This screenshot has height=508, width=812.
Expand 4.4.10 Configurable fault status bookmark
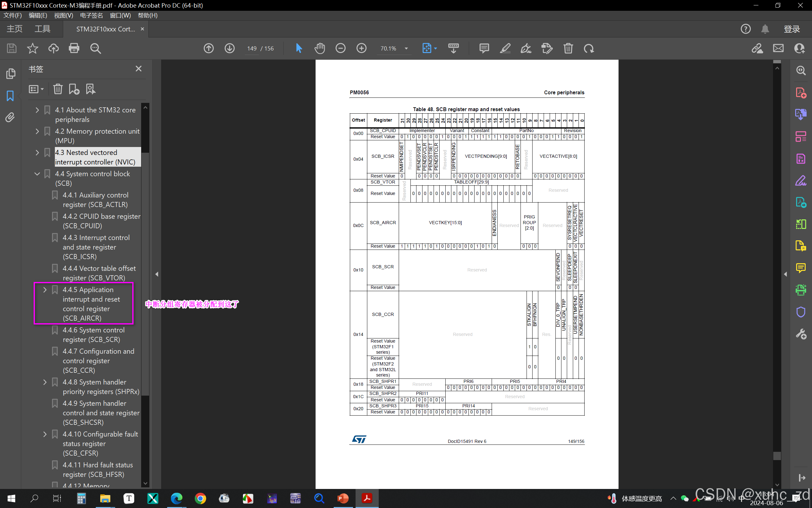click(45, 434)
